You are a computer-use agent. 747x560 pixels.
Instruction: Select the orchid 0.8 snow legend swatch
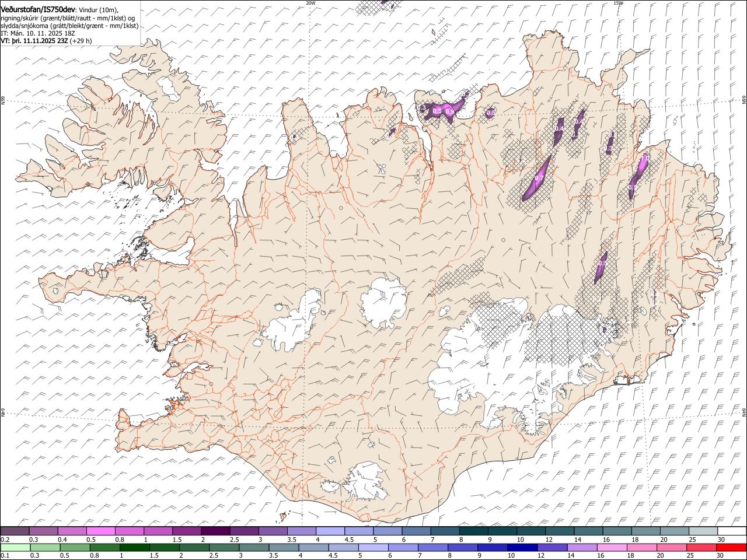(x=130, y=531)
